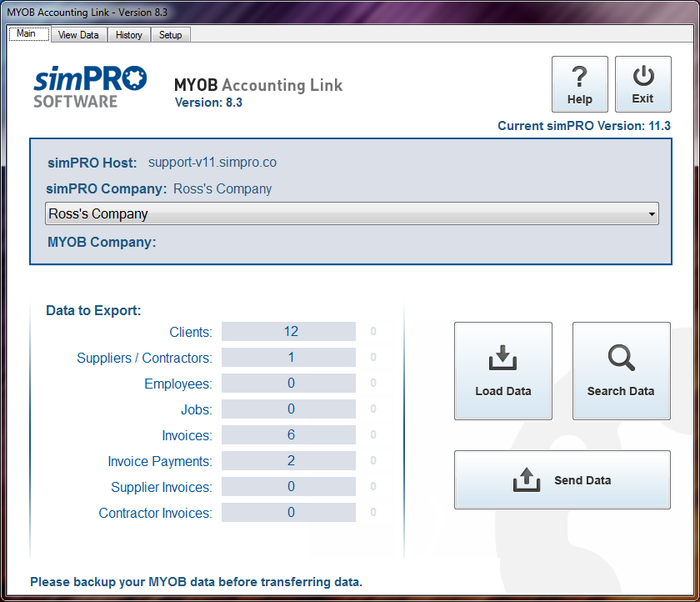This screenshot has height=602, width=700.
Task: Click the Search Data button
Action: click(x=620, y=371)
